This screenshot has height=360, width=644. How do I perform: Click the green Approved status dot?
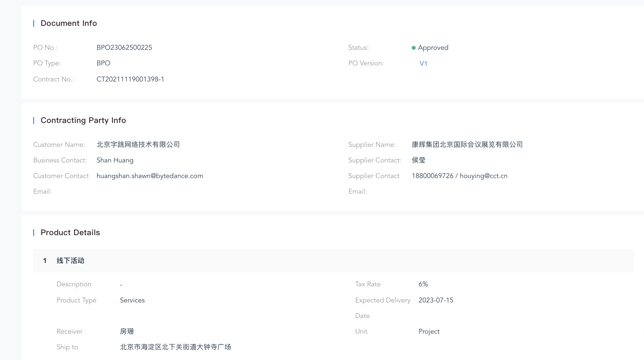pos(413,48)
